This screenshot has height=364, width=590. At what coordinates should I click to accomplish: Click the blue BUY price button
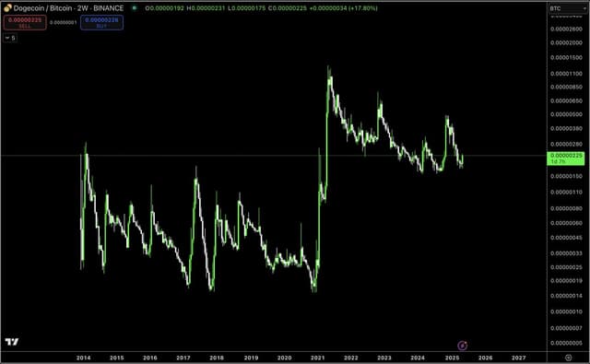101,22
